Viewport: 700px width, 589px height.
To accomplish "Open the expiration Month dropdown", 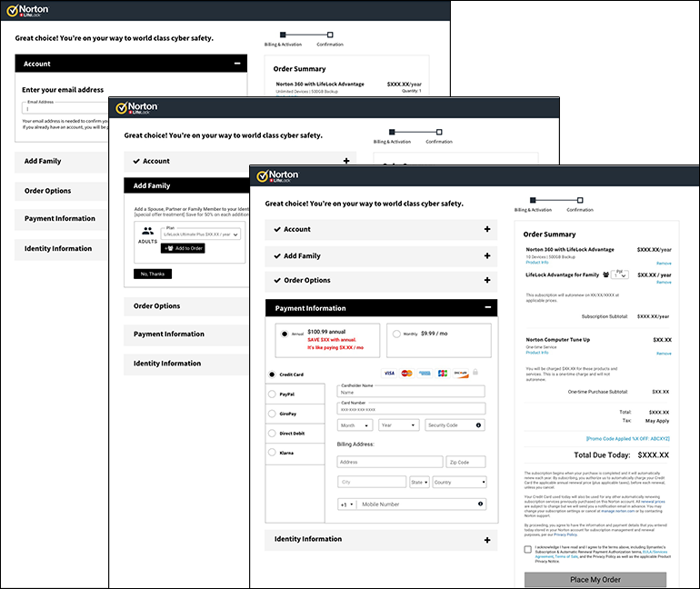I will (x=355, y=425).
